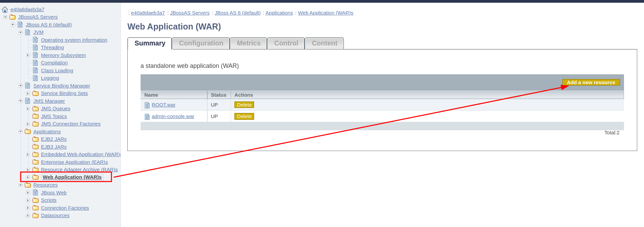Click the Status column header
644x227 pixels.
(219, 95)
